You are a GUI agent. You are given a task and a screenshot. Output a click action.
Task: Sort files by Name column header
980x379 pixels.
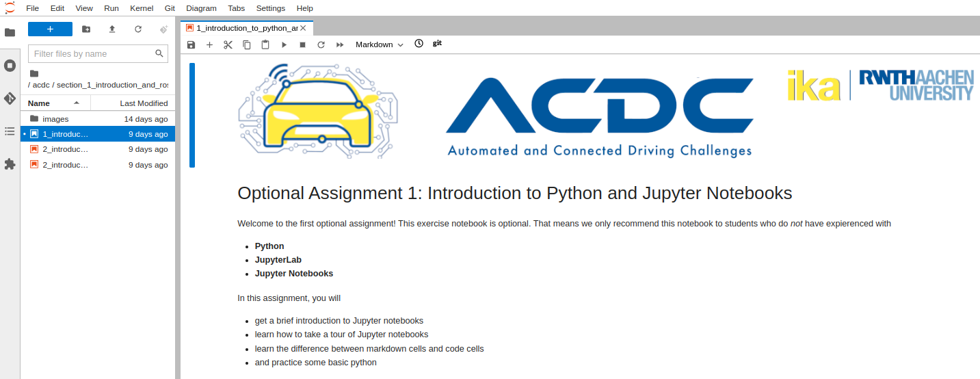click(x=55, y=103)
